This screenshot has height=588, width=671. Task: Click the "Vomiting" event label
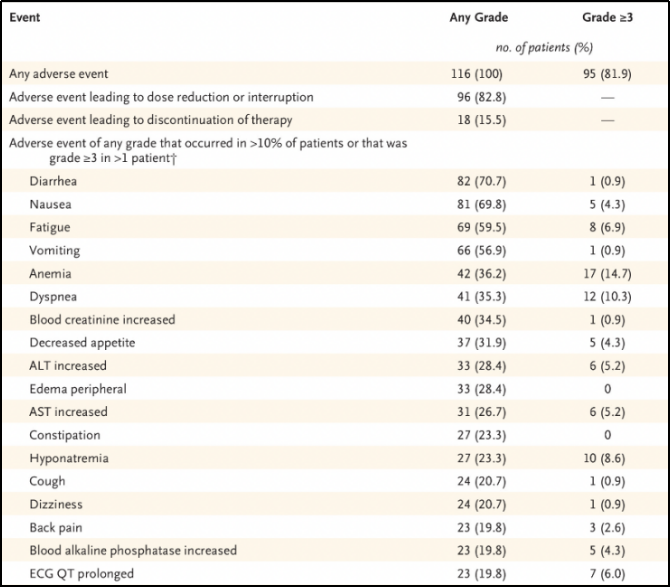(56, 251)
